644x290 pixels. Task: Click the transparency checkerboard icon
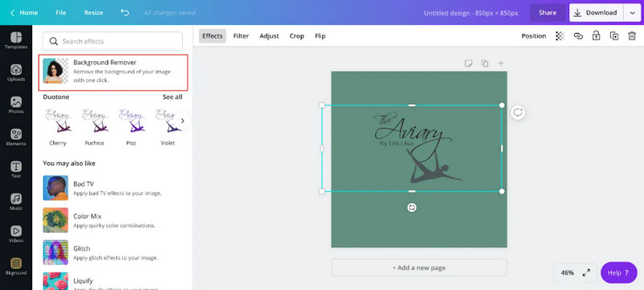coord(559,36)
